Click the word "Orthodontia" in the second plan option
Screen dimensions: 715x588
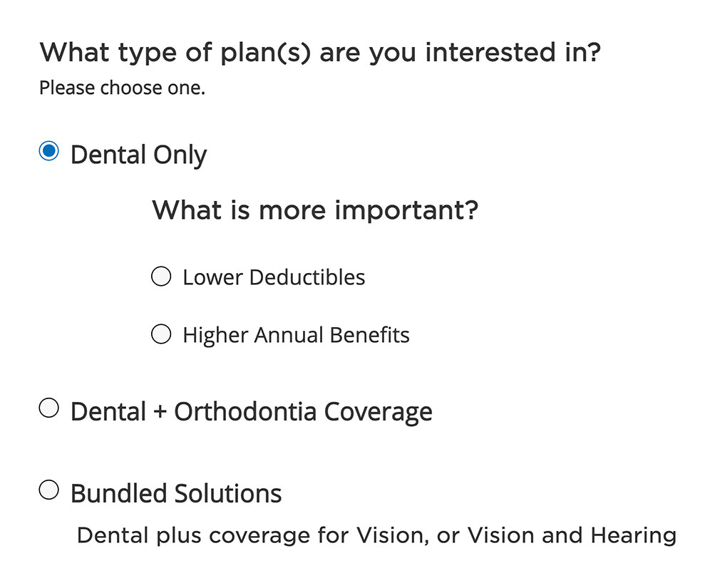(x=245, y=412)
